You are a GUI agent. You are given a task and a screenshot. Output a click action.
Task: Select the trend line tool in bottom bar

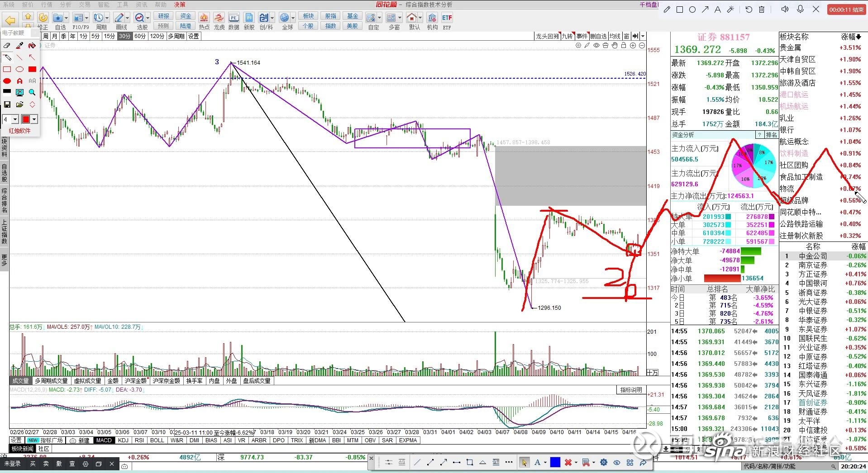pyautogui.click(x=417, y=463)
